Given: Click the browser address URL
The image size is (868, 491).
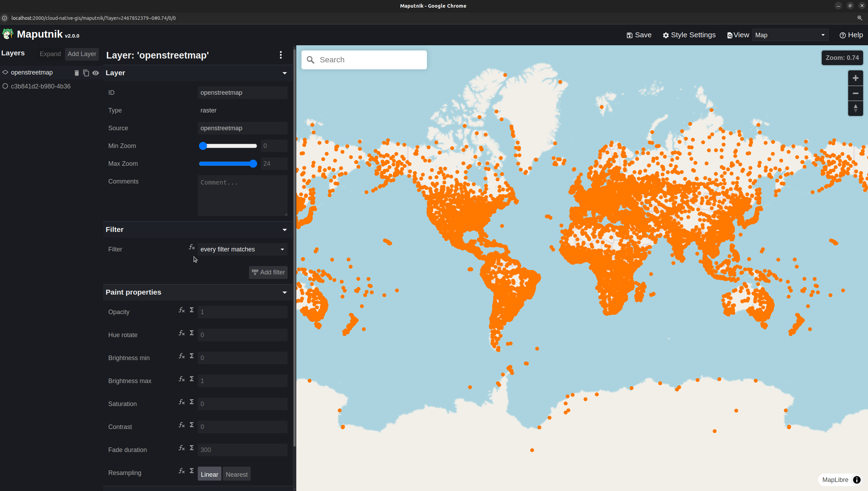Looking at the screenshot, I should click(x=93, y=18).
